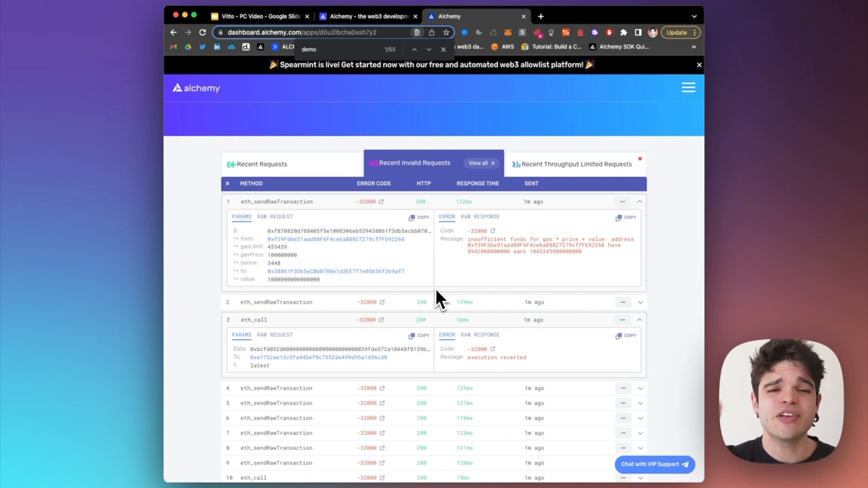Reload the page in the browser
The height and width of the screenshot is (488, 868).
click(x=202, y=33)
